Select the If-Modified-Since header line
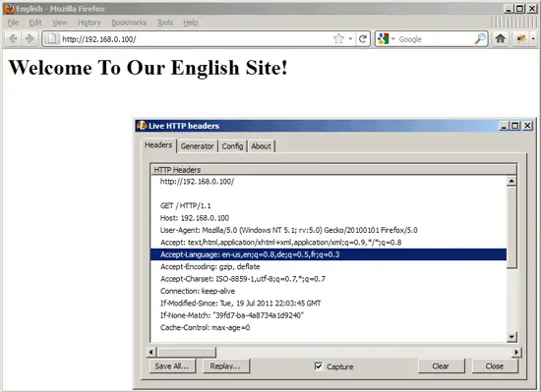This screenshot has width=541, height=392. click(329, 304)
